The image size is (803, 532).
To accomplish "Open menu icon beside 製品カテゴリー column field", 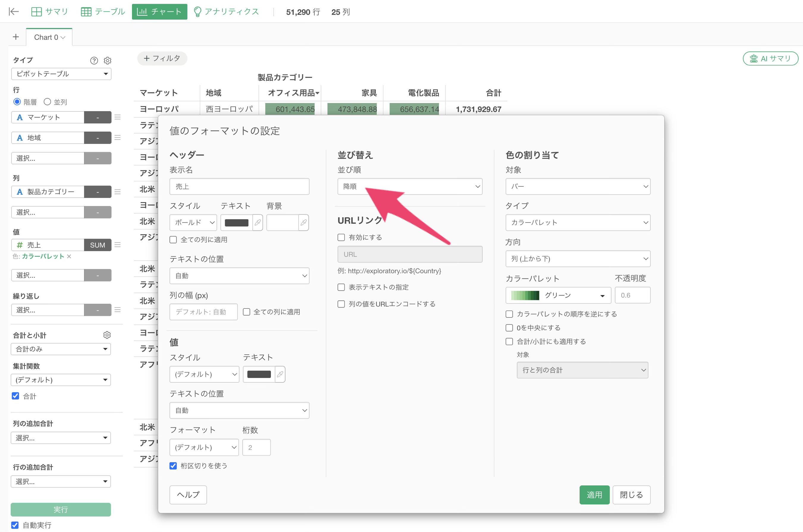I will [117, 192].
